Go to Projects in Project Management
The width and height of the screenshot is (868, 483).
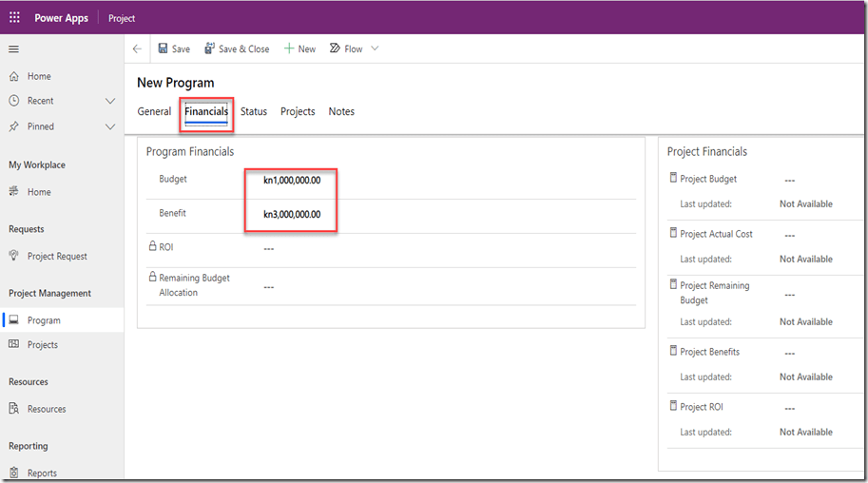[x=43, y=345]
